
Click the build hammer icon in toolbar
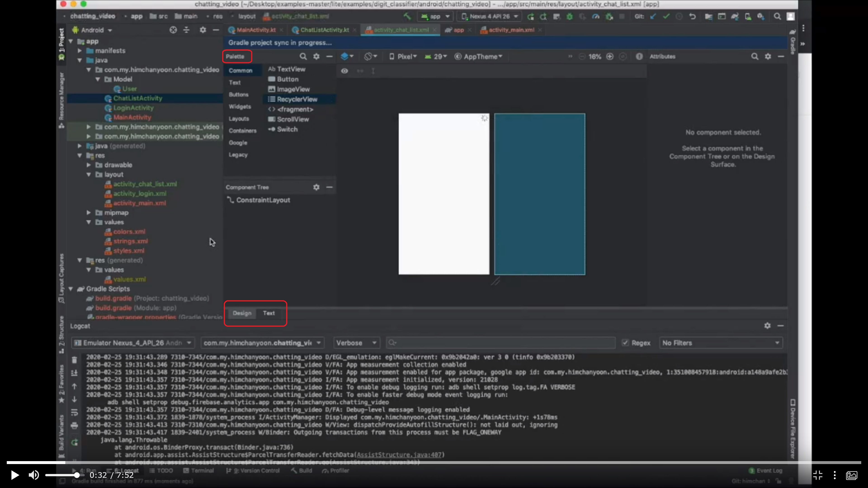click(x=407, y=16)
